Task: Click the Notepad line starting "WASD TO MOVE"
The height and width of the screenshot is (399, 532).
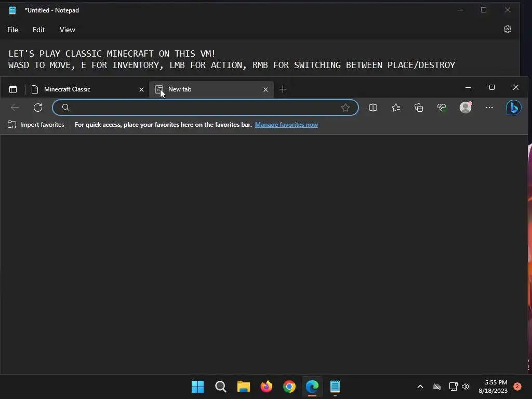Action: 231,65
